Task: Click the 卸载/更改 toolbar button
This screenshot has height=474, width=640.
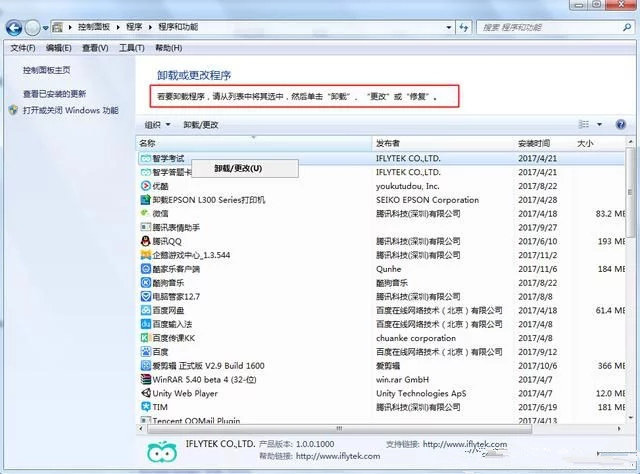Action: coord(200,125)
